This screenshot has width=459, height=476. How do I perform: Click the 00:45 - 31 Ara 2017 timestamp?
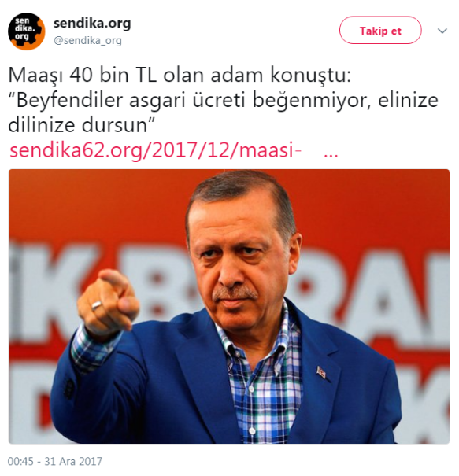click(55, 461)
